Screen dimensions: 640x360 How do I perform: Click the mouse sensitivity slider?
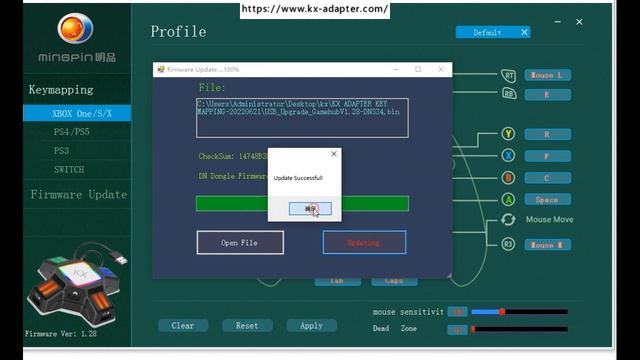click(x=520, y=312)
